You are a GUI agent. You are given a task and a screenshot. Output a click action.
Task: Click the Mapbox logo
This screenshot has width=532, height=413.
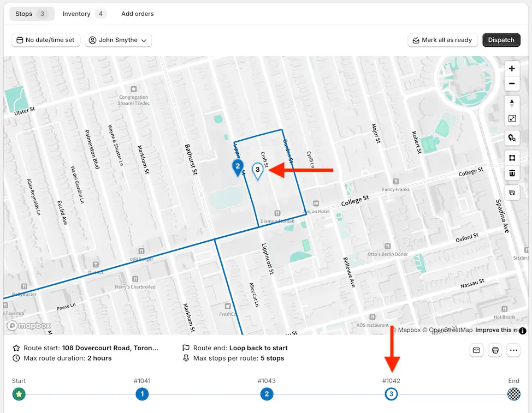(x=29, y=326)
